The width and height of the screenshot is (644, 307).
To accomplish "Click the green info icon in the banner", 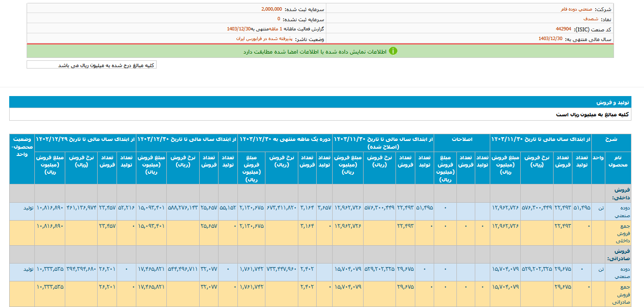I will 393,51.
